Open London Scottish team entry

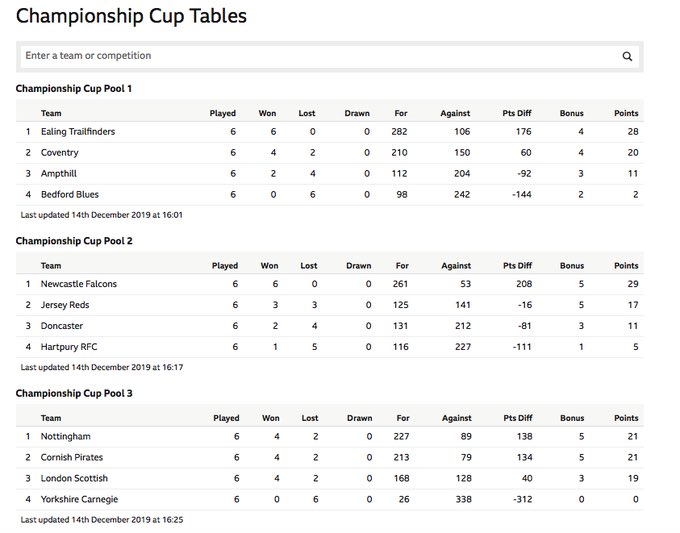[74, 478]
